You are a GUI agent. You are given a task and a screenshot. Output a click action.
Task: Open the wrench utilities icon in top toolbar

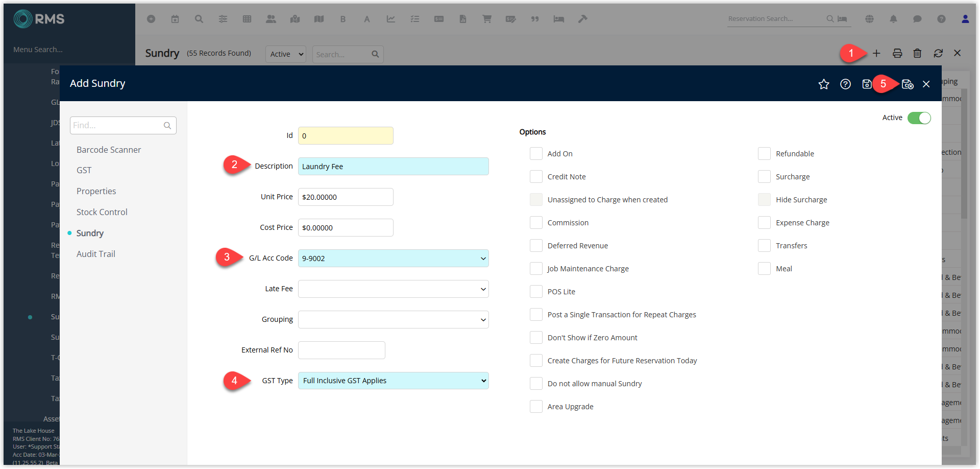click(x=582, y=19)
